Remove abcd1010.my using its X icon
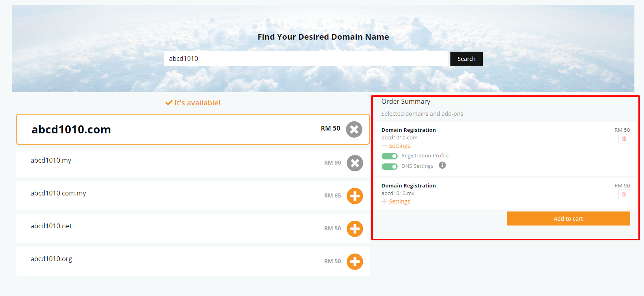644x296 pixels. click(x=355, y=163)
